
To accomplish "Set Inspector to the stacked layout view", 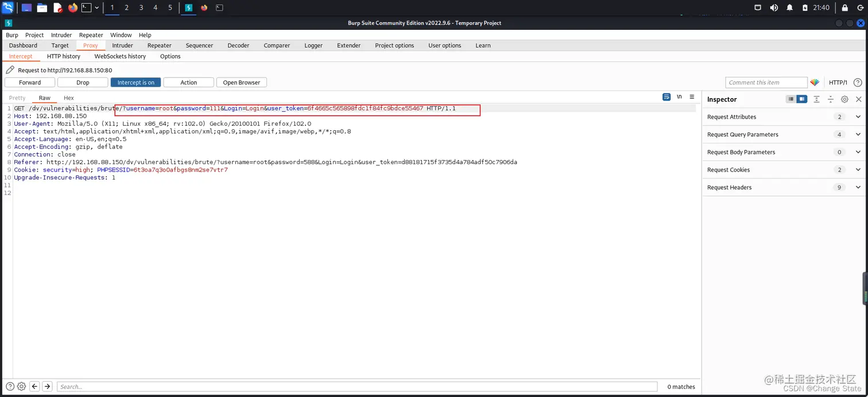I will click(791, 99).
